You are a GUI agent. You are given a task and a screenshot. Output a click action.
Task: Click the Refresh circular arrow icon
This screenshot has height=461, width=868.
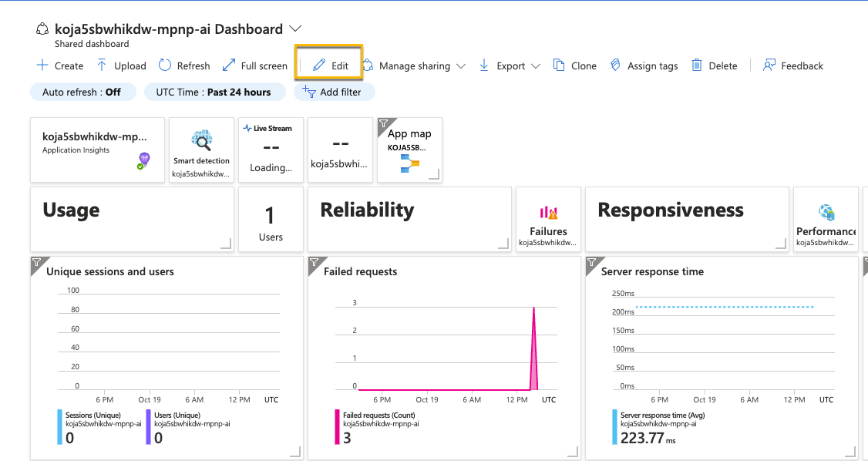[165, 66]
